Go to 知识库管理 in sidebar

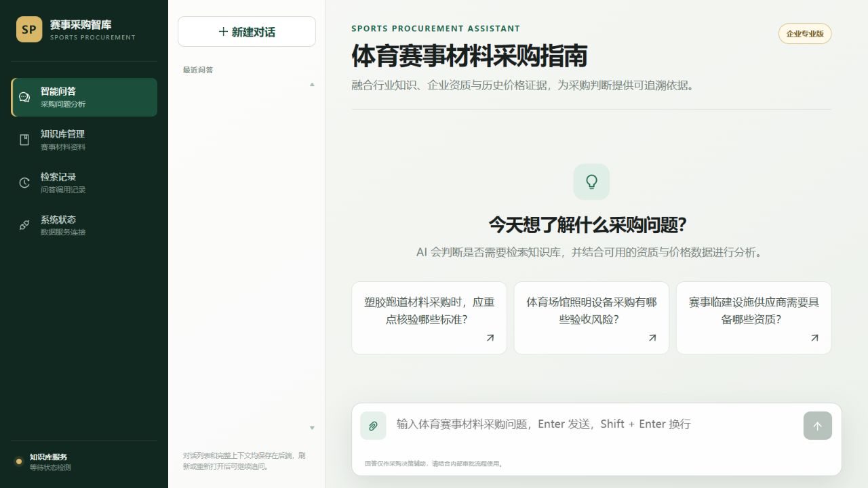coord(84,140)
